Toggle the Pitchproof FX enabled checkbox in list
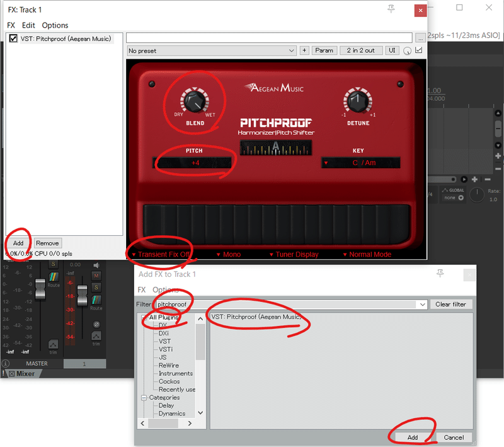 [x=13, y=38]
